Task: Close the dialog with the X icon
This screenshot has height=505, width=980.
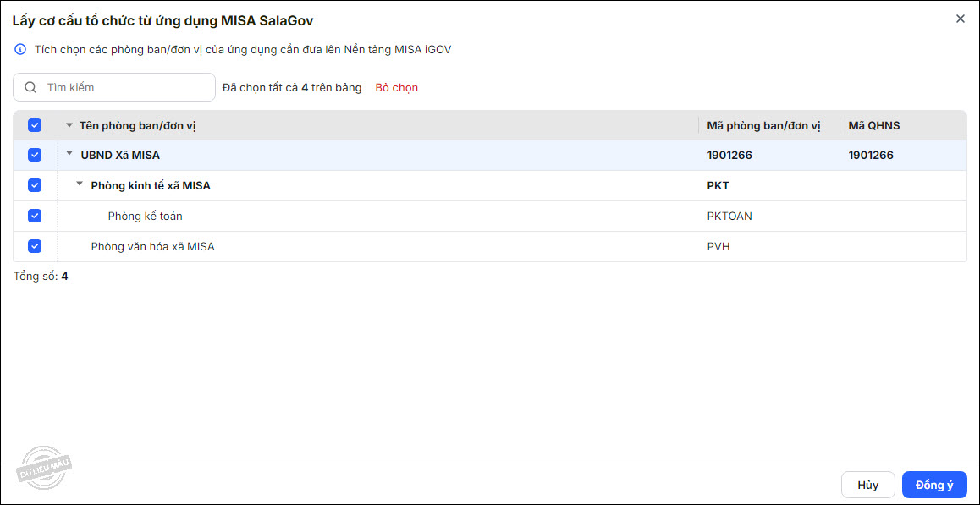Action: point(960,19)
